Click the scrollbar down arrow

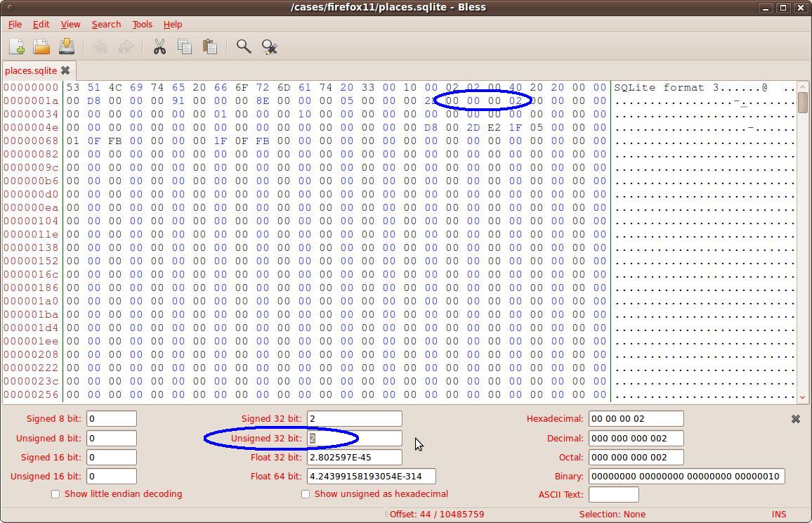click(803, 398)
